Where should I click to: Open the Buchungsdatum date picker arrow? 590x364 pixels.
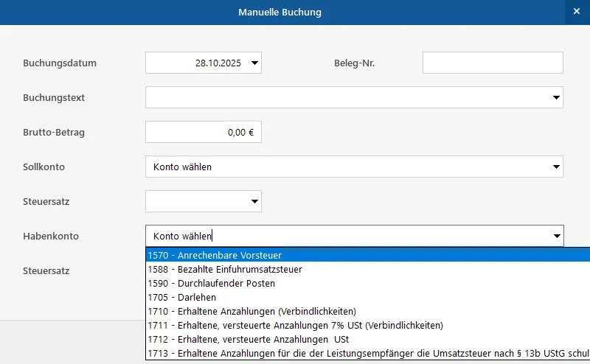pos(254,63)
